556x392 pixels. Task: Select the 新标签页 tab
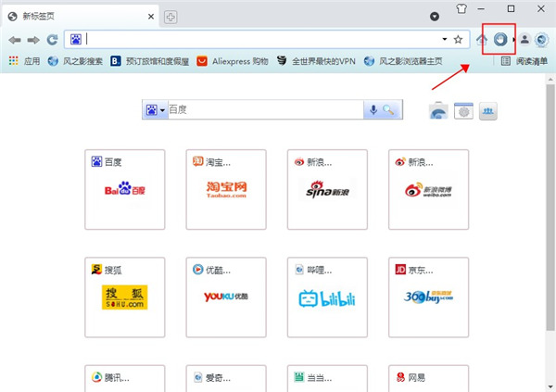[x=74, y=17]
